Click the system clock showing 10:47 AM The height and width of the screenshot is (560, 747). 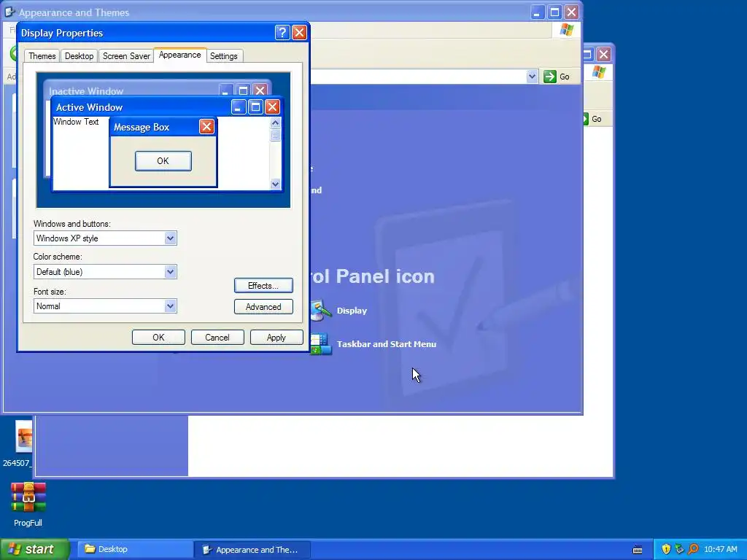pyautogui.click(x=720, y=550)
